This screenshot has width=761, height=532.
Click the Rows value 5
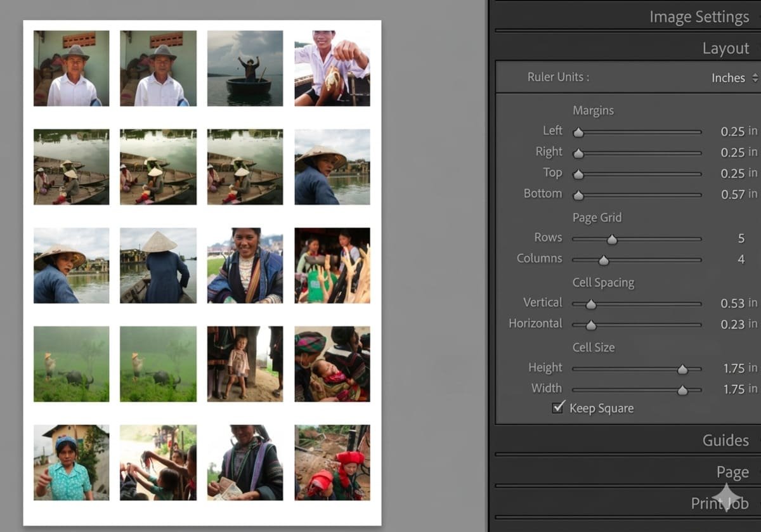point(741,238)
